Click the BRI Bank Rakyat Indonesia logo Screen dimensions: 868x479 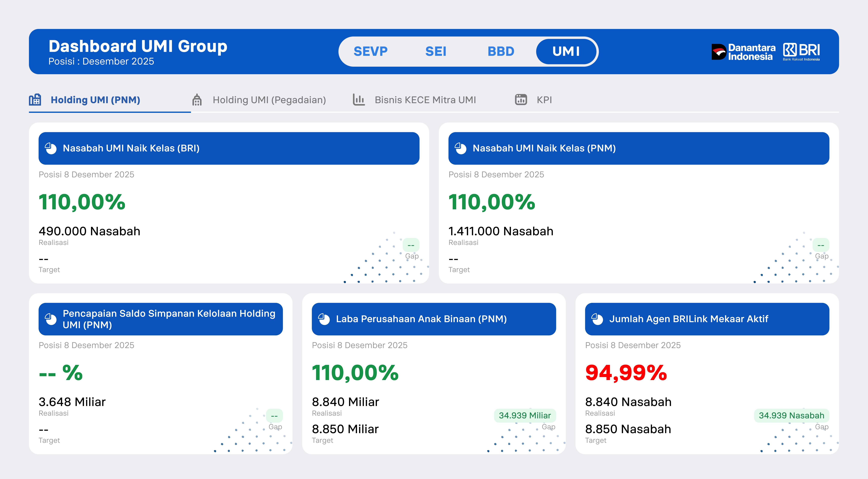coord(801,52)
